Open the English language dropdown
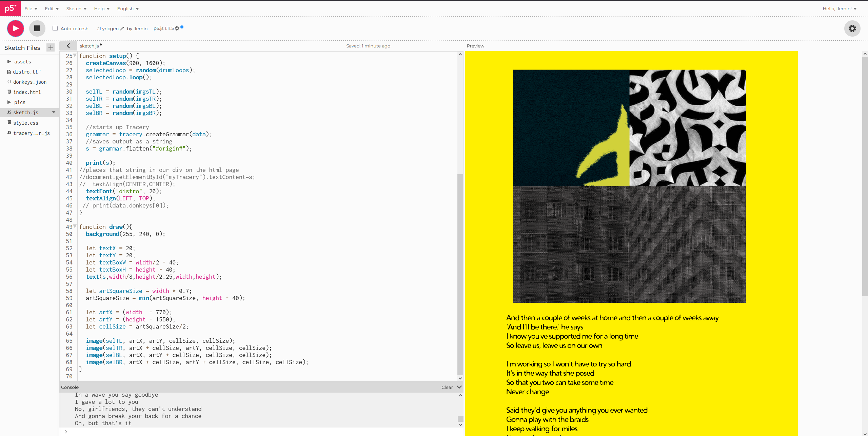 128,8
